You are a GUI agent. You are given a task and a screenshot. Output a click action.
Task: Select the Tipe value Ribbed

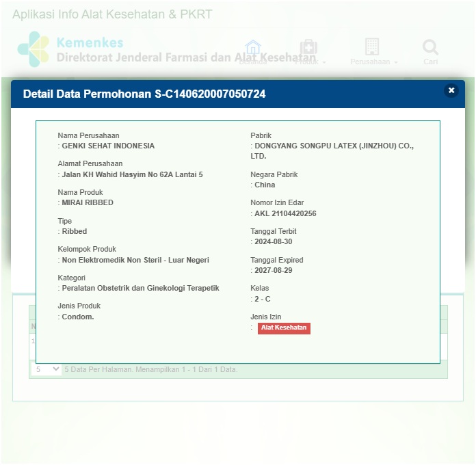pos(75,231)
